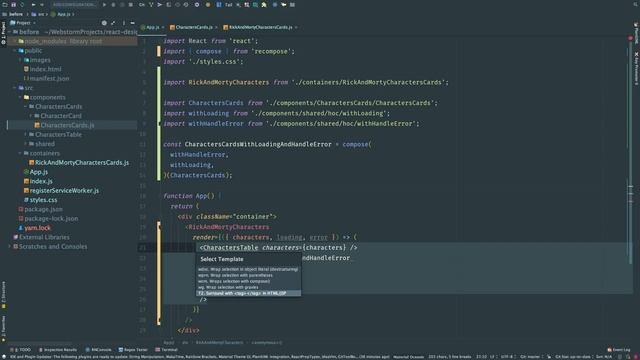Viewport: 640px width, 360px height.
Task: Collapse the 'components' folder in the tree
Action: pos(20,97)
